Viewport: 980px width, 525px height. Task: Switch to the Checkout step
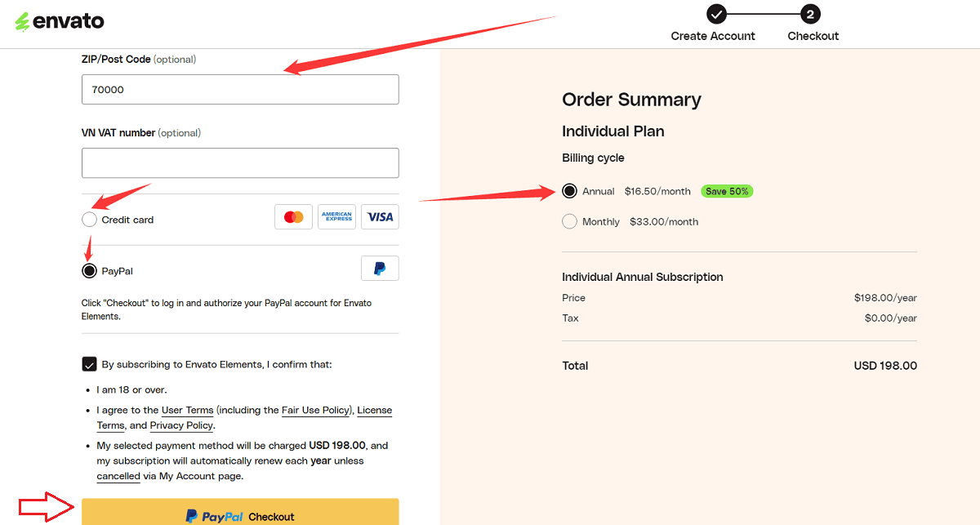[813, 36]
